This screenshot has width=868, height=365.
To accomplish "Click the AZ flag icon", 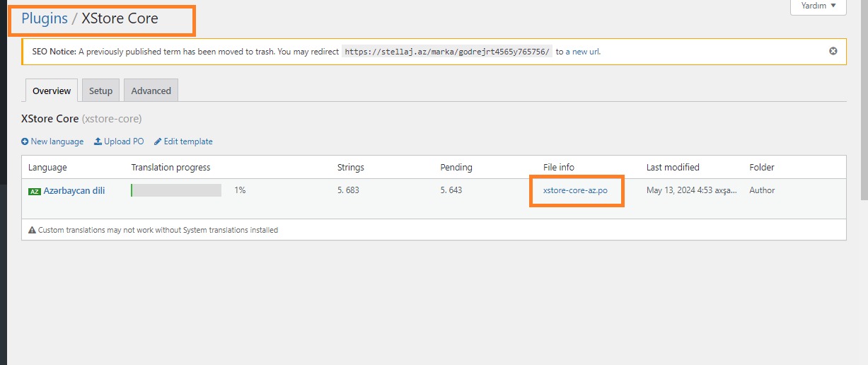I will [34, 191].
